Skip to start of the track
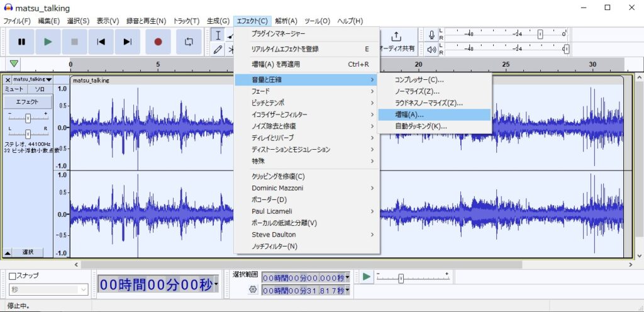Viewport: 644px width, 312px height. click(101, 42)
